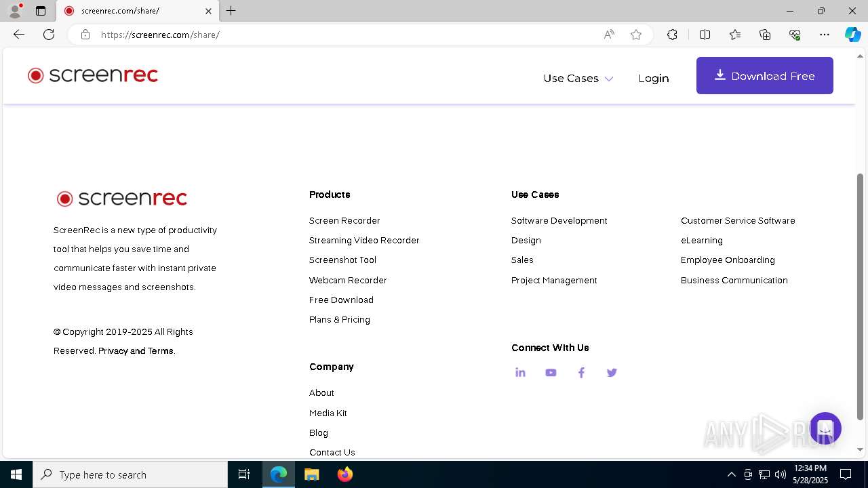Show hidden system tray icons
Viewport: 868px width, 488px height.
[731, 474]
